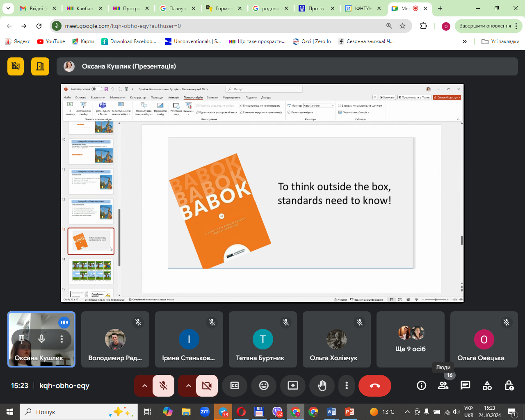Image resolution: width=525 pixels, height=420 pixels.
Task: Select slide 12 thumbnail in PowerPoint
Action: coord(91,211)
